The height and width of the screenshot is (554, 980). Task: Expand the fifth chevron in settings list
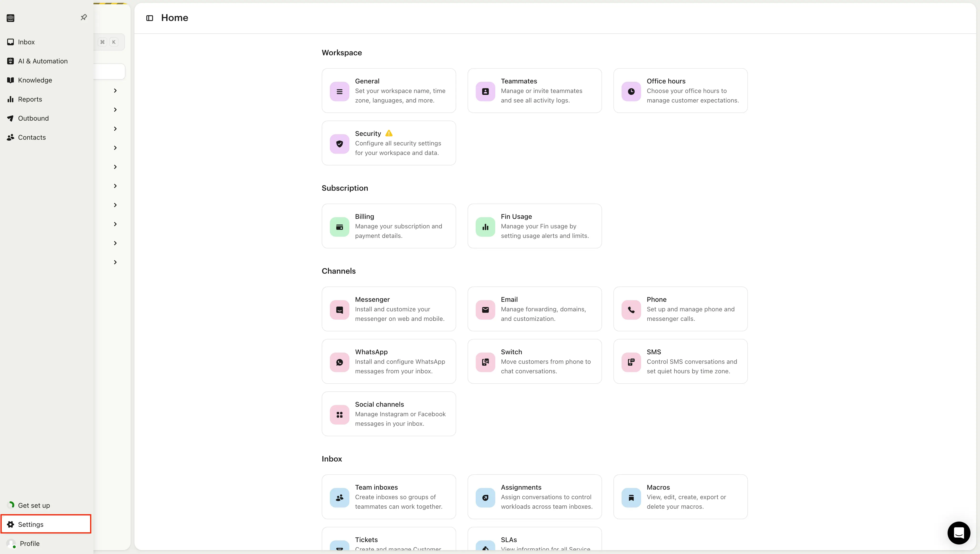(x=115, y=167)
